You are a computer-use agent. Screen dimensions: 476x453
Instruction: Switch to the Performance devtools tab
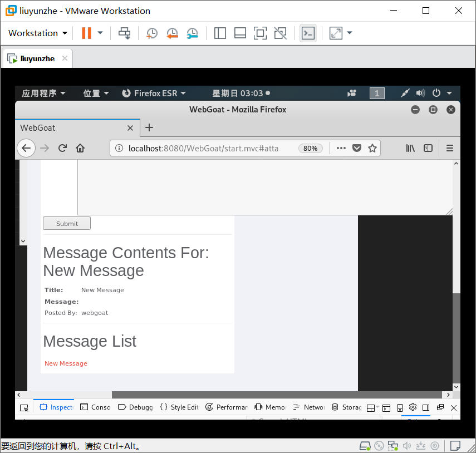[227, 407]
